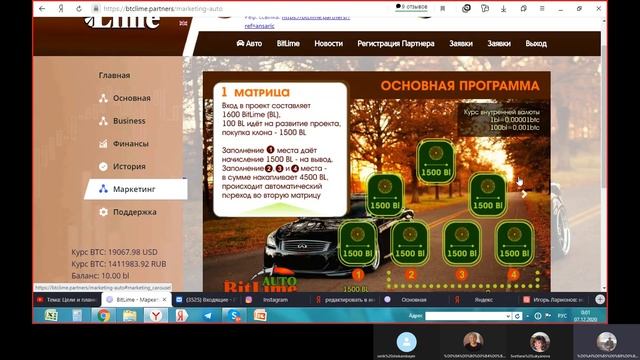Open PowerPoint from the taskbar
This screenshot has height=360, width=640.
point(260,316)
